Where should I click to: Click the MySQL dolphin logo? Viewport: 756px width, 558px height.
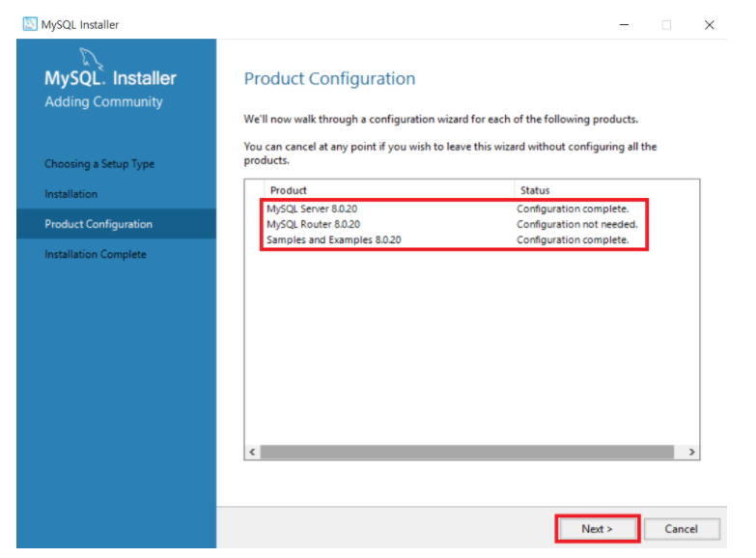pos(91,59)
